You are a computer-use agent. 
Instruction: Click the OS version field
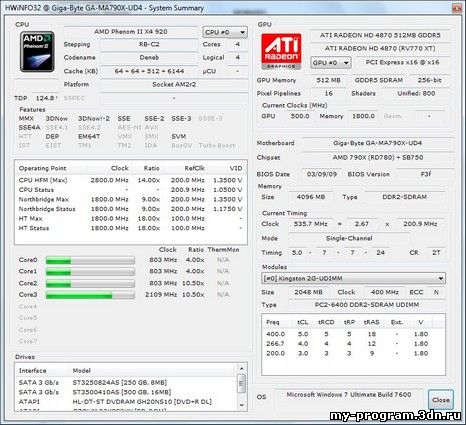click(349, 395)
